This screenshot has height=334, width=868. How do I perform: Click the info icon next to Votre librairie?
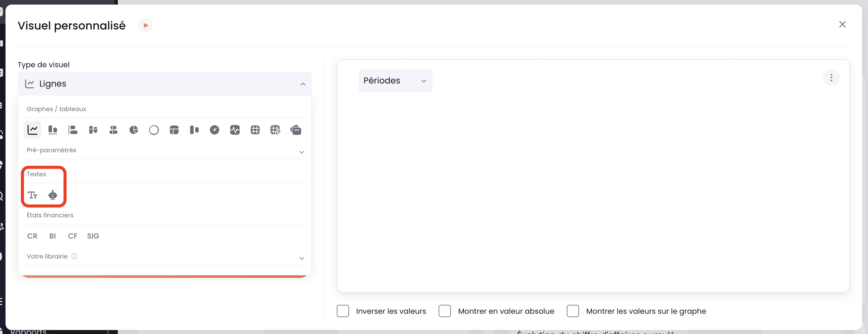[75, 256]
